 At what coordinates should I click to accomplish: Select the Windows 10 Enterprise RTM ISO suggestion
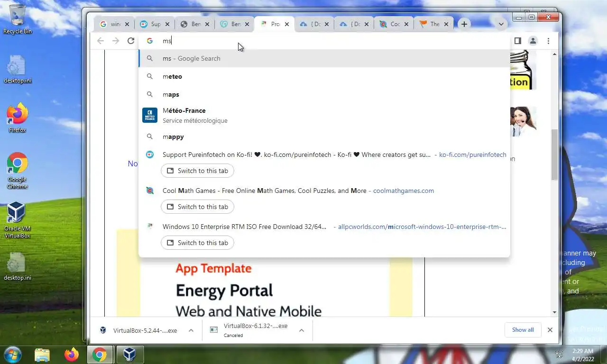pos(324,227)
